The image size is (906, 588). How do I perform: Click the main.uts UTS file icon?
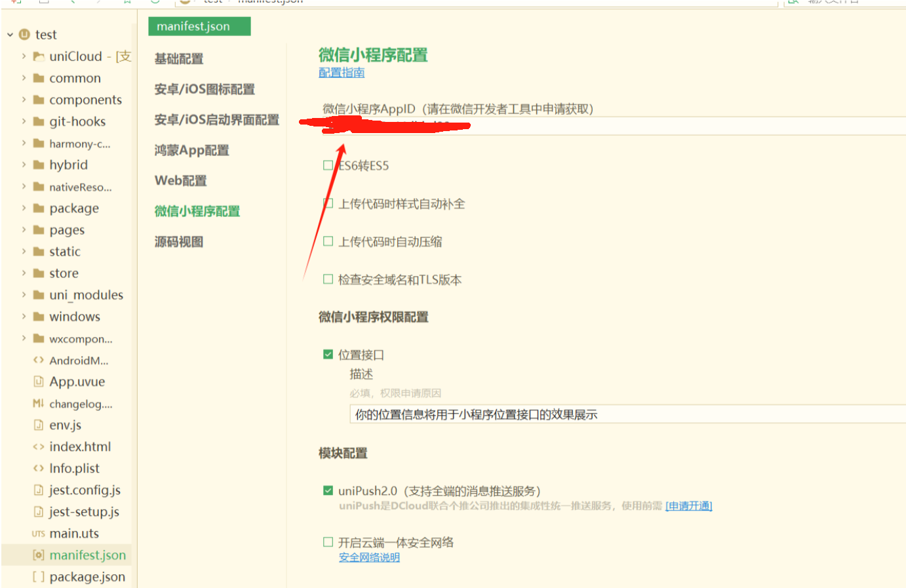tap(39, 534)
